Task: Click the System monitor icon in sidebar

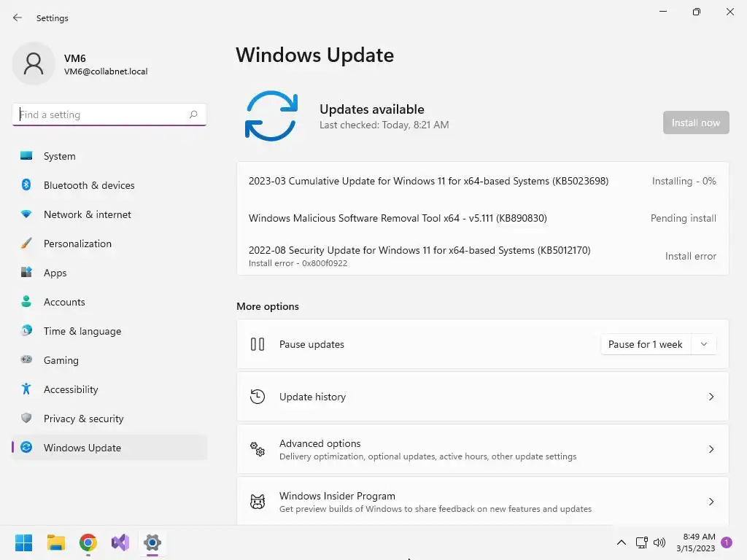Action: 26,156
